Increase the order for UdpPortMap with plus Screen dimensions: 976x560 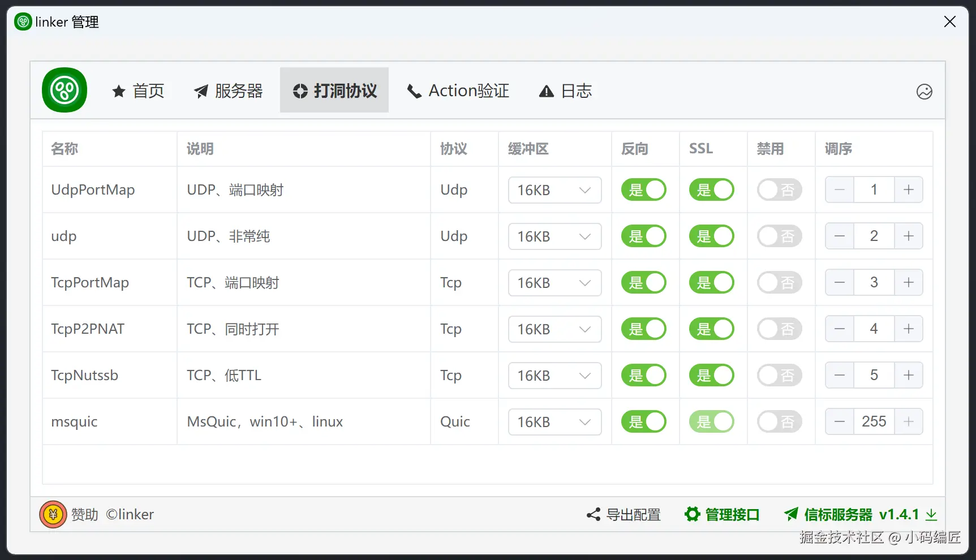click(909, 189)
